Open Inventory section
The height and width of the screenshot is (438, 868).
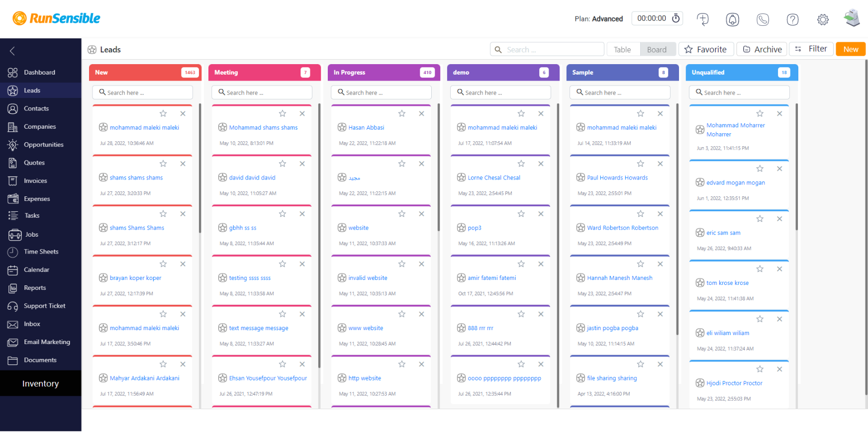(40, 383)
